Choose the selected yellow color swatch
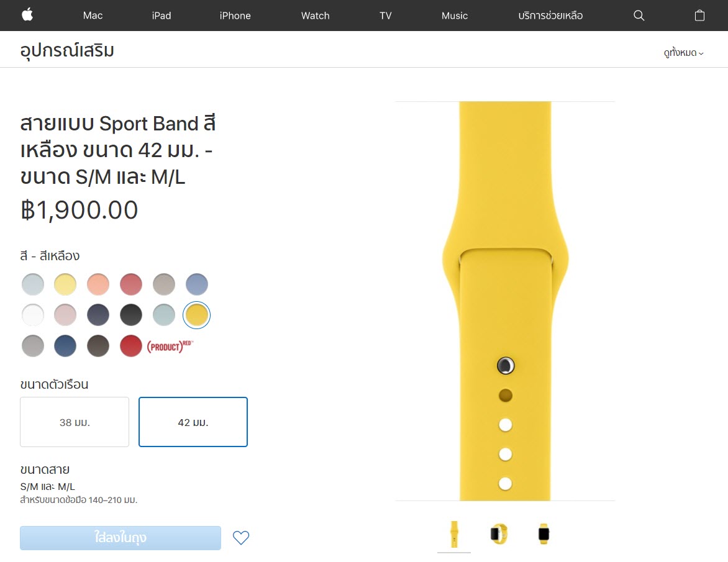The width and height of the screenshot is (728, 562). coord(196,315)
